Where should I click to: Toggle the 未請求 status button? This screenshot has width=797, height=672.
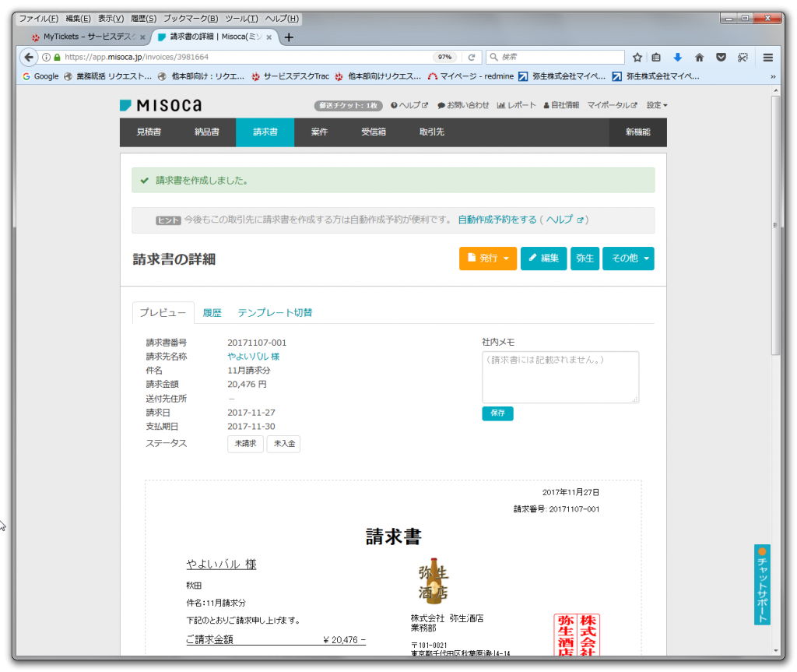[245, 444]
